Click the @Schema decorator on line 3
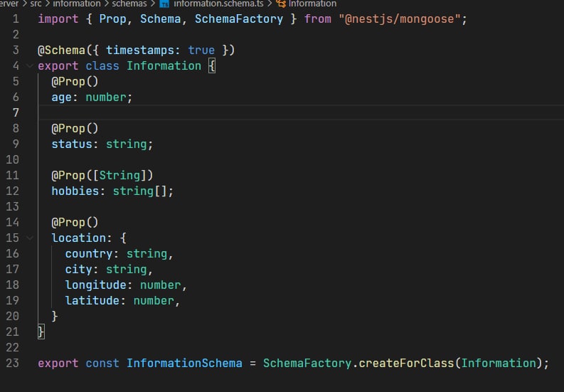The height and width of the screenshot is (392, 564). click(x=65, y=50)
